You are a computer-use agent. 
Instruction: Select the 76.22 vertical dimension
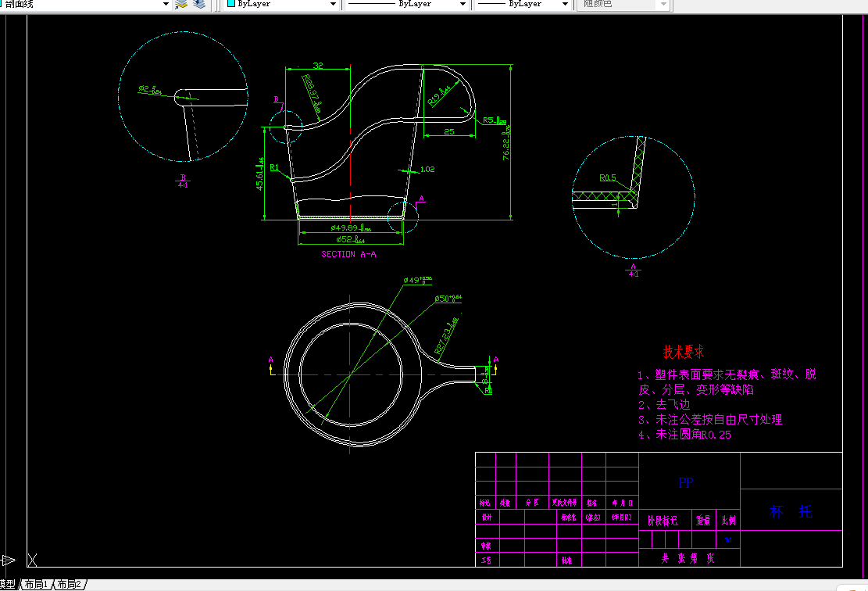coord(506,143)
